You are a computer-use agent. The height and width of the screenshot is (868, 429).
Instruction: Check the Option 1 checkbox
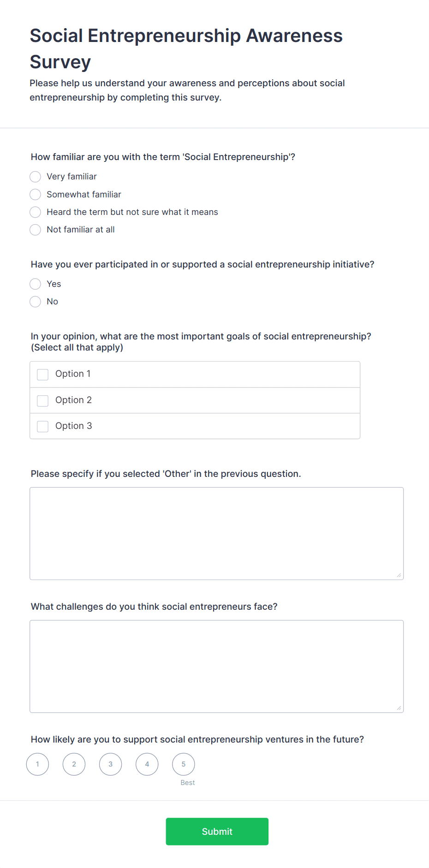pos(43,375)
